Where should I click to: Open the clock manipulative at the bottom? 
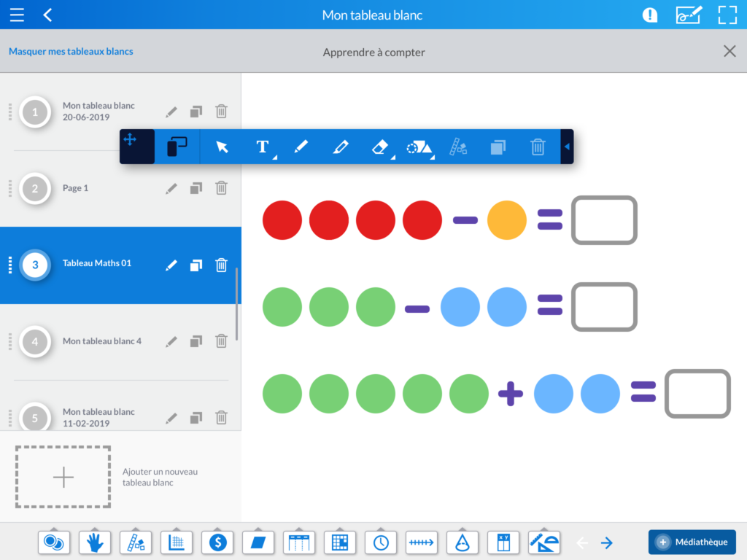381,542
